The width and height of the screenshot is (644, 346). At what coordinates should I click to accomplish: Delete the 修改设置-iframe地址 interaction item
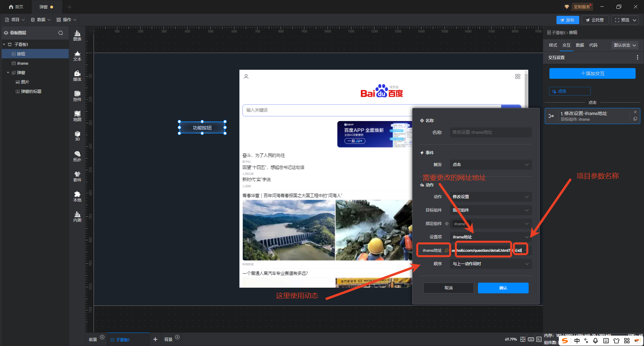pos(635,112)
